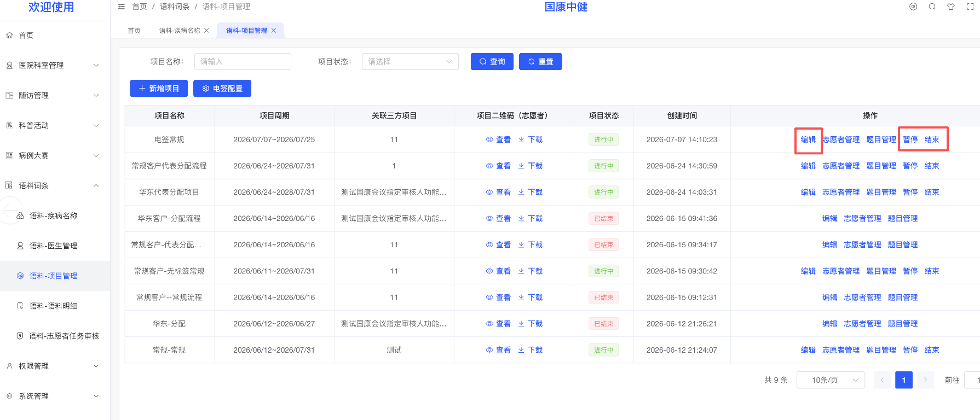Go to page 1 in pagination
The image size is (980, 420).
pyautogui.click(x=903, y=380)
